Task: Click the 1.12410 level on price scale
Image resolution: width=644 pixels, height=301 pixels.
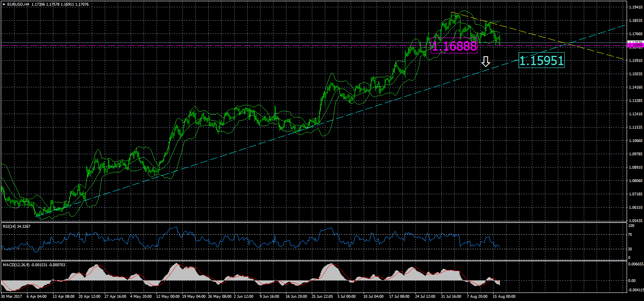Action: (635, 114)
